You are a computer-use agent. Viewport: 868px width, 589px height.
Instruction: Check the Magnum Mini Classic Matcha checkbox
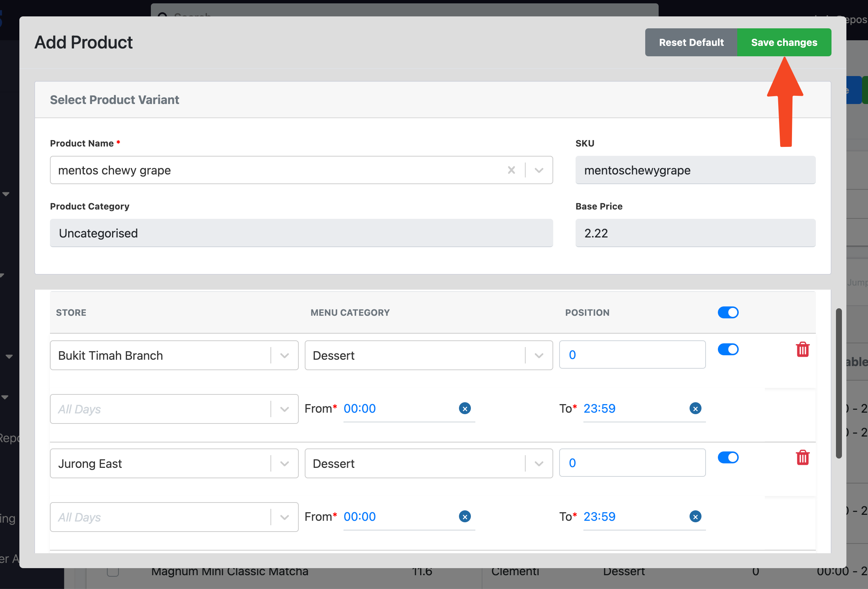113,571
